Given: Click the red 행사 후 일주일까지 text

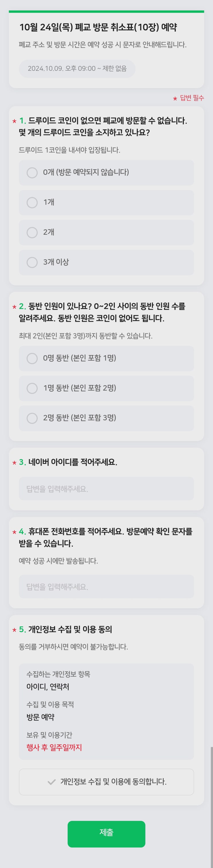Looking at the screenshot, I should pos(54,747).
